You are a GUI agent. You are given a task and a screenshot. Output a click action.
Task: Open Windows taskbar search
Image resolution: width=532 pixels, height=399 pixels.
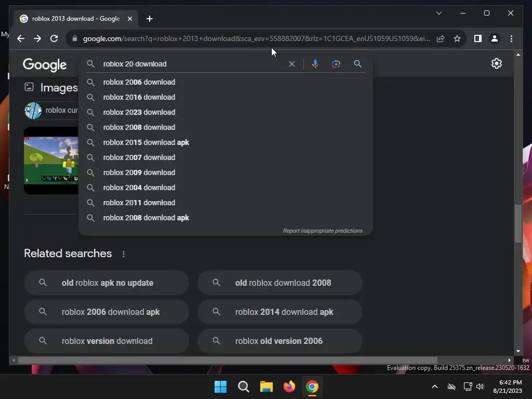click(243, 387)
